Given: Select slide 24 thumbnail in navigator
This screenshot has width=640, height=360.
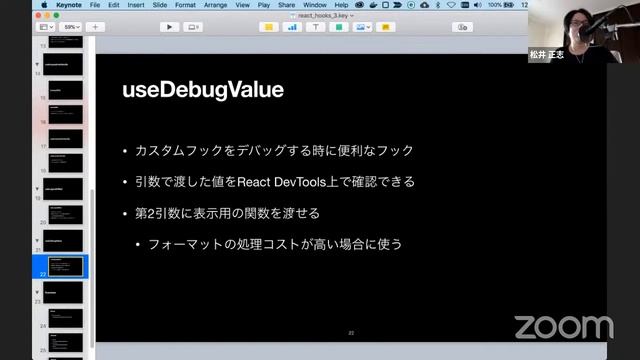Looking at the screenshot, I should click(x=65, y=318).
